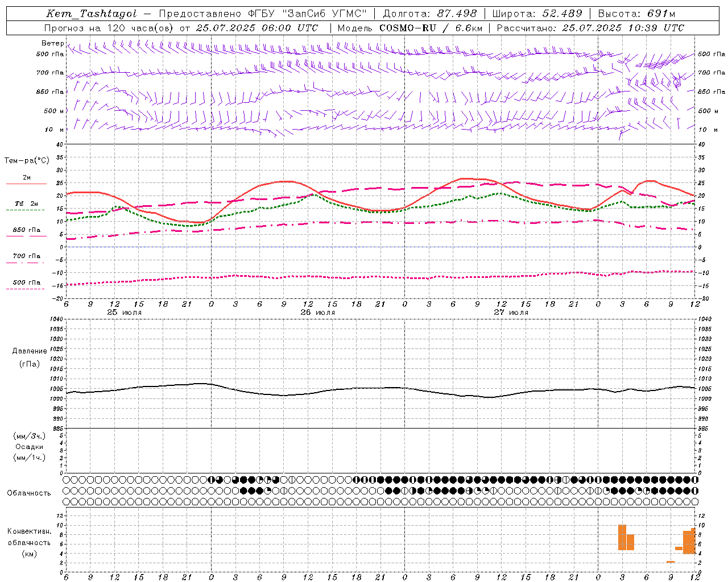
Task: Click the red solid 2м legend line
Action: 26,184
